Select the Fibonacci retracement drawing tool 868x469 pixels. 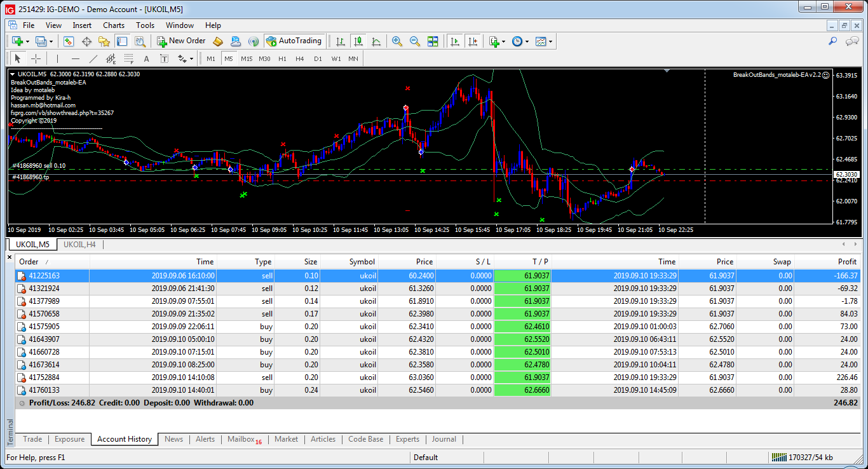[129, 58]
